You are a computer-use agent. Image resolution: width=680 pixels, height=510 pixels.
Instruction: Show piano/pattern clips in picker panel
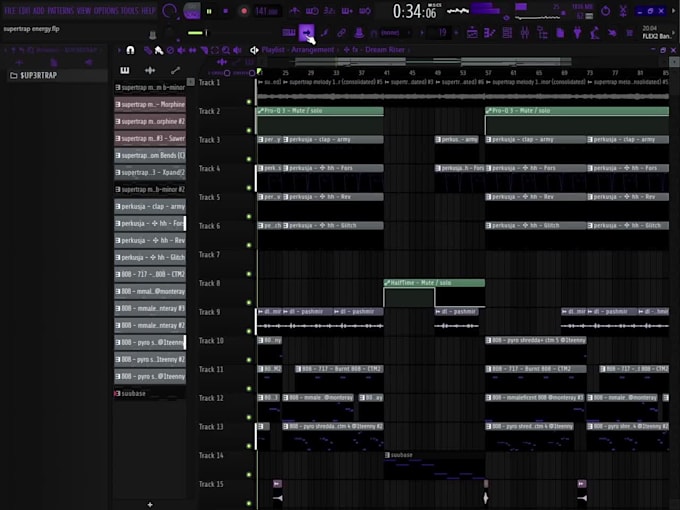(x=125, y=70)
